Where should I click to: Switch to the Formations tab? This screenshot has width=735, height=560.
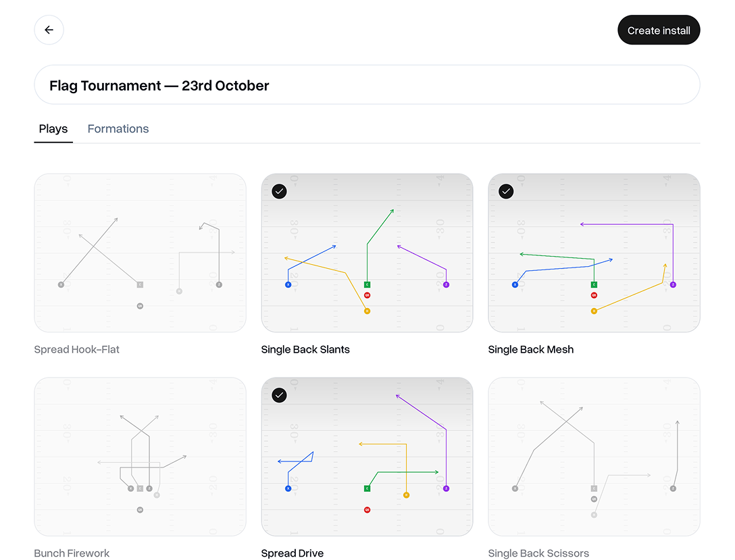118,129
